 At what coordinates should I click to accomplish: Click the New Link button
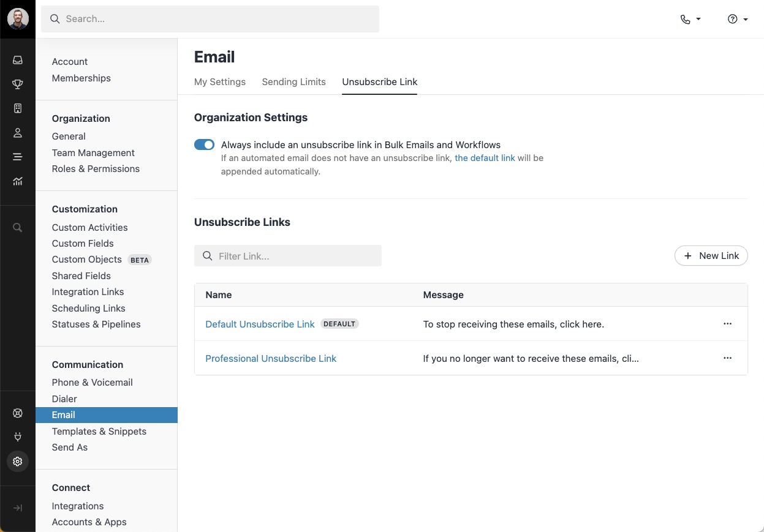(x=711, y=256)
